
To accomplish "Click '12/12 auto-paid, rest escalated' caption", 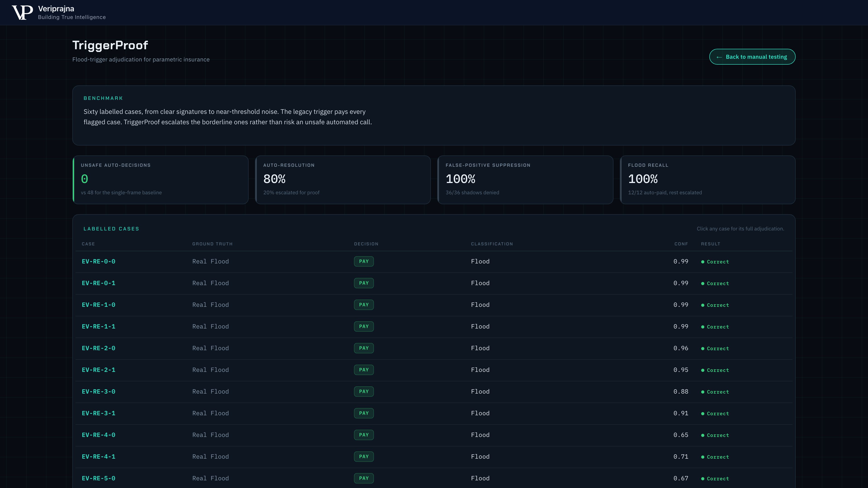I will (665, 193).
